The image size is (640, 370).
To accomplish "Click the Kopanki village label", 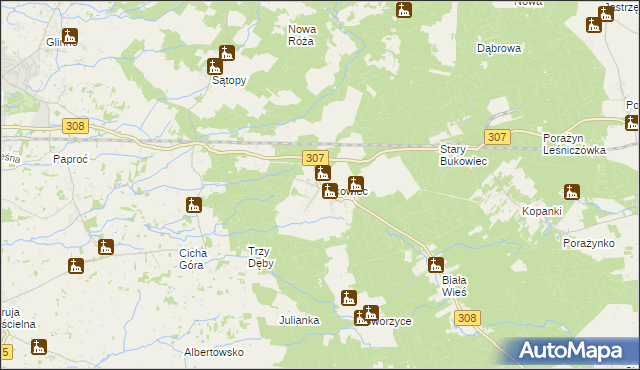I will pyautogui.click(x=542, y=211).
